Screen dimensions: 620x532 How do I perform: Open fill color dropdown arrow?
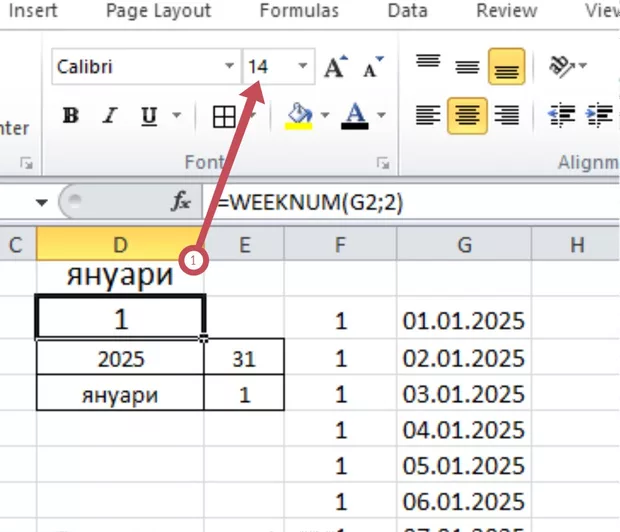point(325,115)
